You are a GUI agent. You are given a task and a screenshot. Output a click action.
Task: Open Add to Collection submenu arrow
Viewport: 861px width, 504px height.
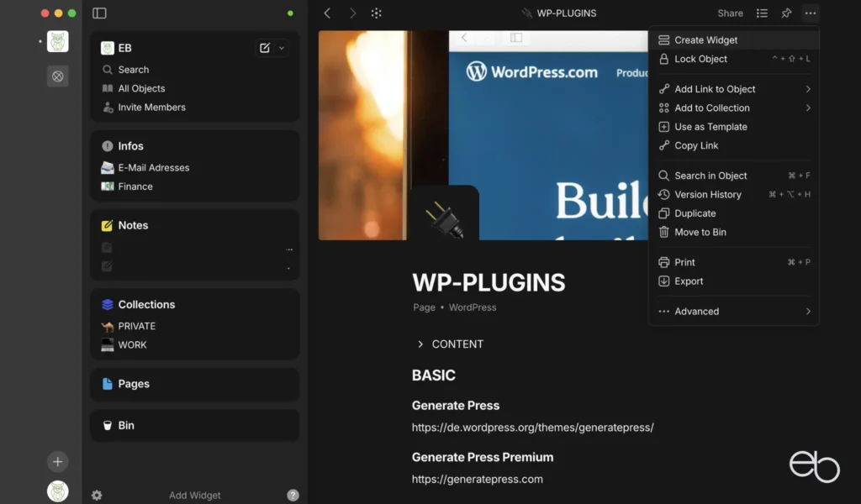pos(808,108)
